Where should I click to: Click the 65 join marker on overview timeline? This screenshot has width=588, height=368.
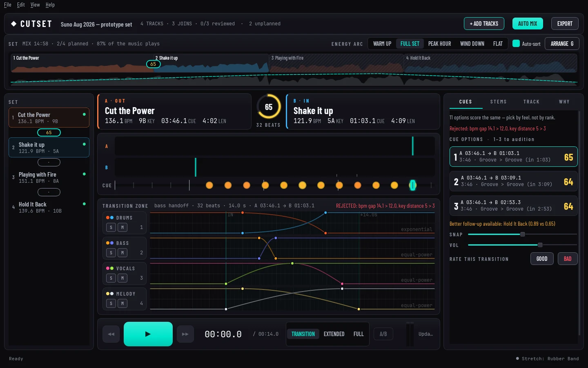(x=153, y=64)
